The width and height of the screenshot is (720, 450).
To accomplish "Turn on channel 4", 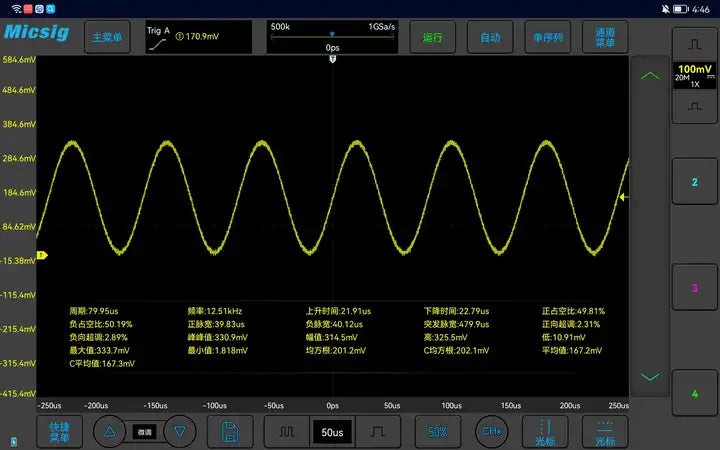I will pos(694,394).
